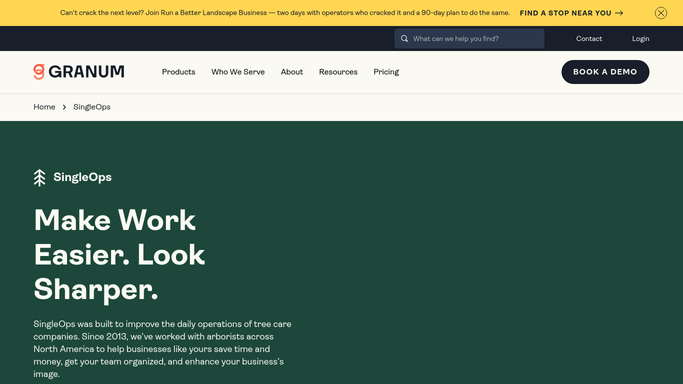Click the 'Make Work Easier. Look Sharper.' headline

pos(119,255)
